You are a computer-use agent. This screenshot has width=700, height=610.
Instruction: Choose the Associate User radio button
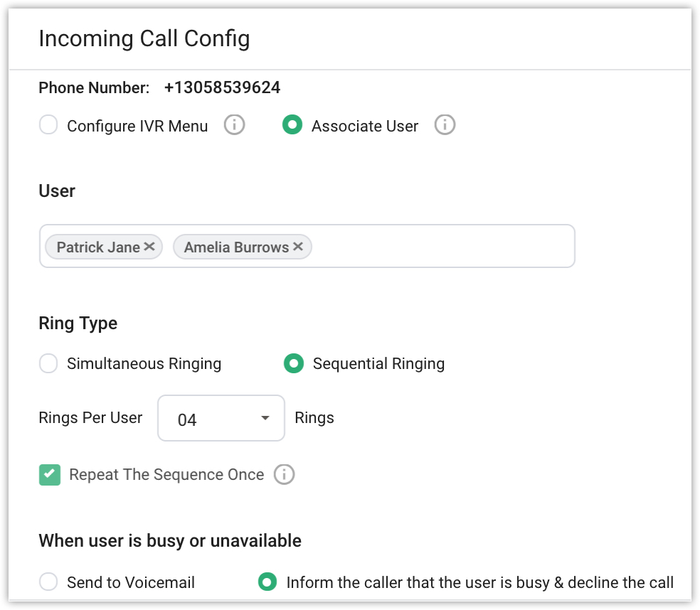(292, 126)
